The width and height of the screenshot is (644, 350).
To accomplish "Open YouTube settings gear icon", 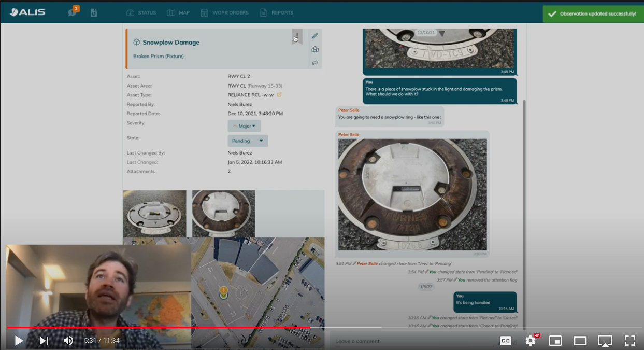I will 530,341.
